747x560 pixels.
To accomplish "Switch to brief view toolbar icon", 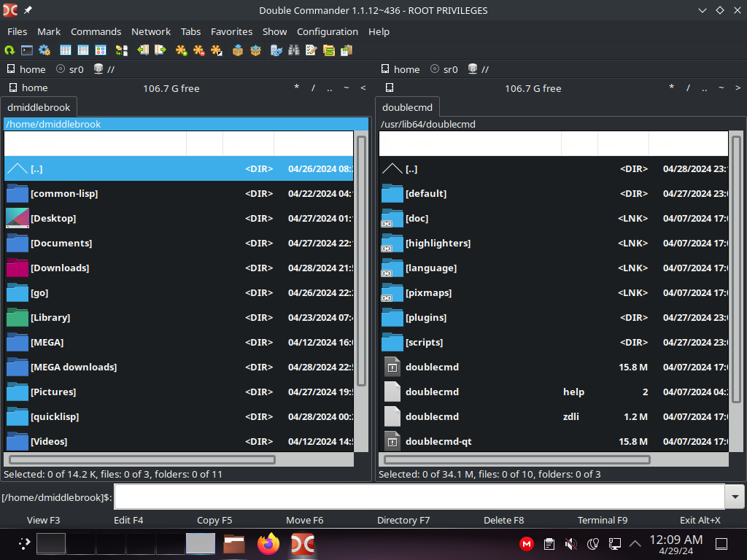I will point(66,50).
